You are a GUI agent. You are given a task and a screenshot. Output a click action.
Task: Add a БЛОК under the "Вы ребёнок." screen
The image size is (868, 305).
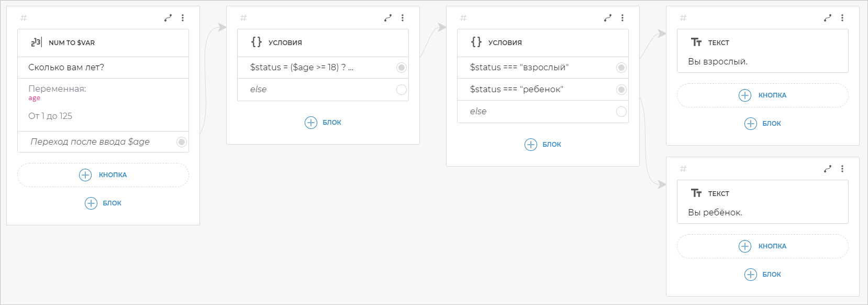(x=762, y=275)
